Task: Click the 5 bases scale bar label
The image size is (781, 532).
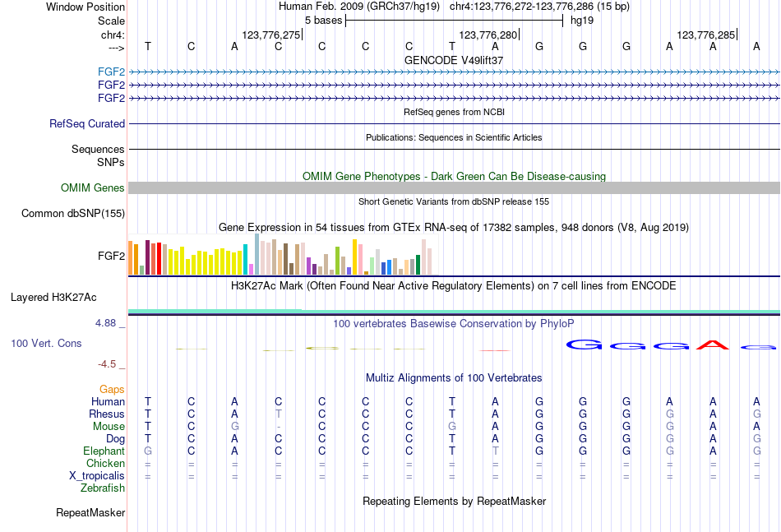Action: 323,21
